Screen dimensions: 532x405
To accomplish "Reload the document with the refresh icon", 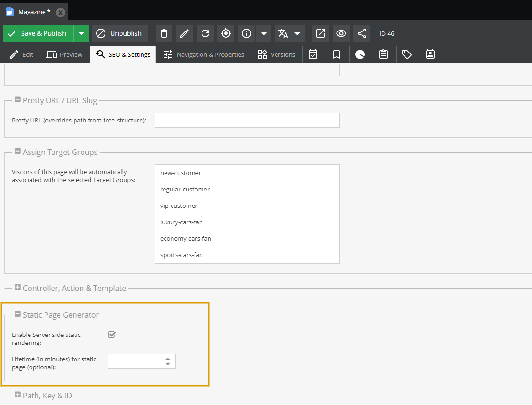I will click(x=205, y=33).
